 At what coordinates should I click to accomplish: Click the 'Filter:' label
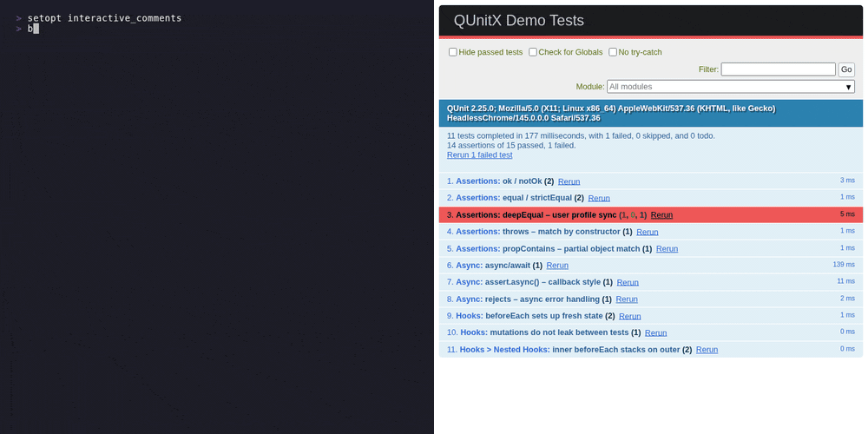708,69
